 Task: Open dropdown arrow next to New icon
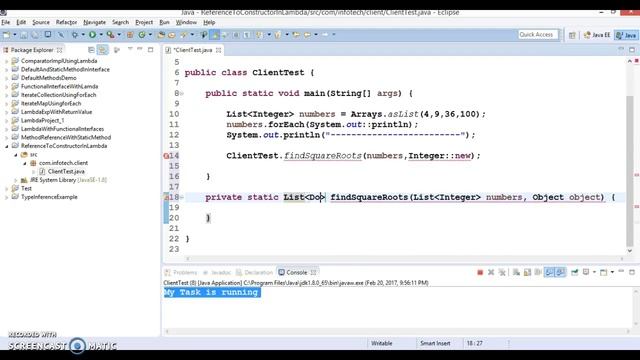point(15,35)
